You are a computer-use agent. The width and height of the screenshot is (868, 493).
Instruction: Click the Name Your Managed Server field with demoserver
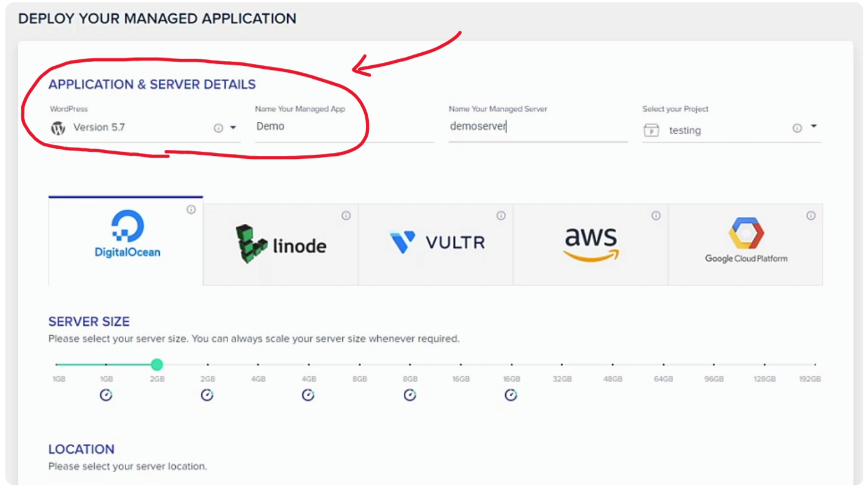[538, 127]
